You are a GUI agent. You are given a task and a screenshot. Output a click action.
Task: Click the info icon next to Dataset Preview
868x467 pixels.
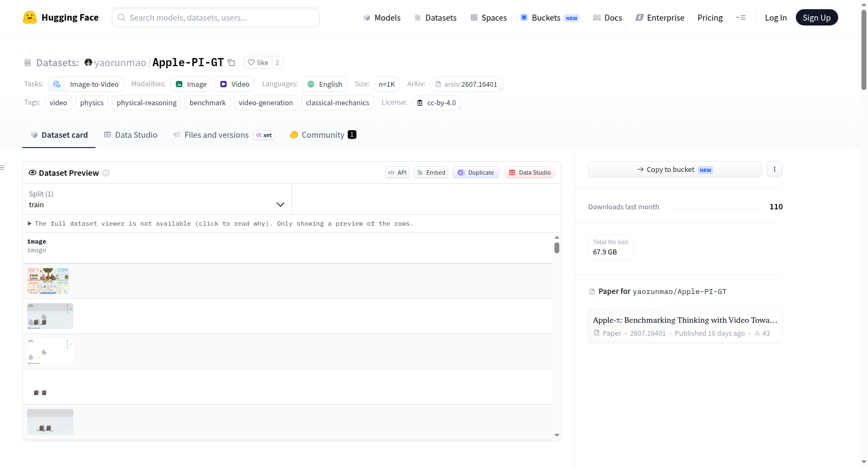[x=106, y=173]
